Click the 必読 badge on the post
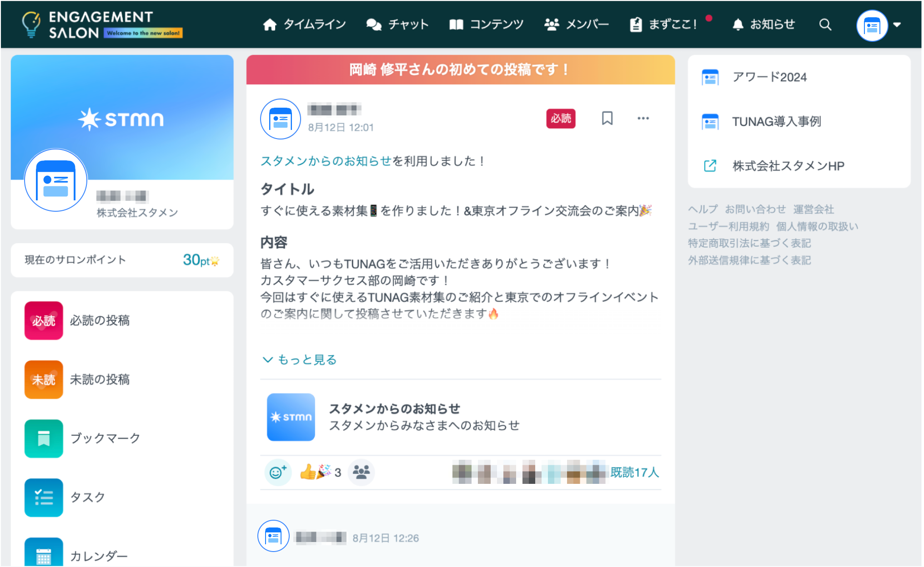The image size is (924, 567). click(561, 119)
